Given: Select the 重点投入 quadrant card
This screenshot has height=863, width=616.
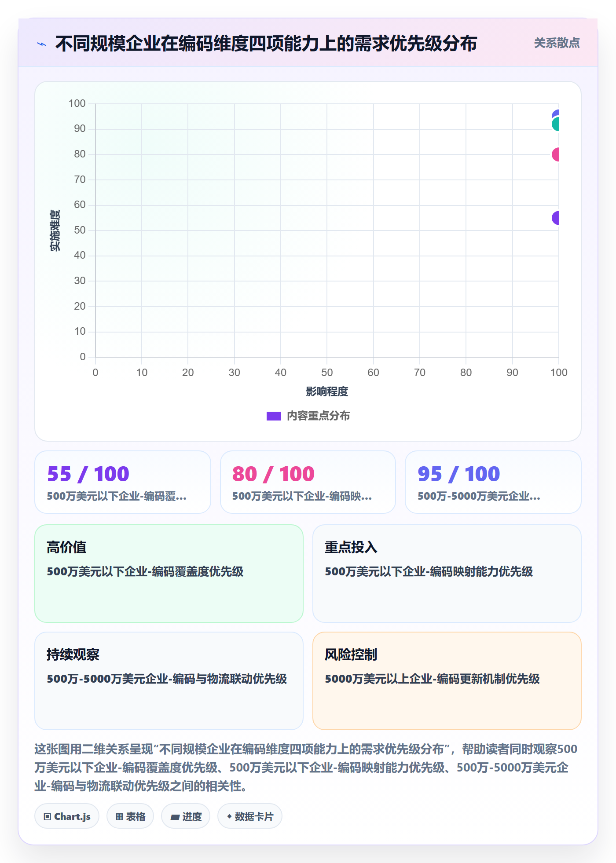Looking at the screenshot, I should coord(447,574).
